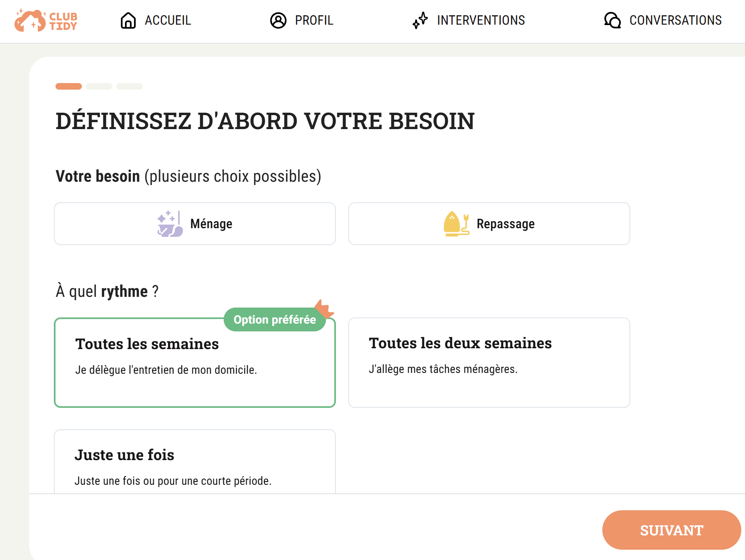The width and height of the screenshot is (745, 560).
Task: Click the yellow iron Repassage icon
Action: (456, 224)
